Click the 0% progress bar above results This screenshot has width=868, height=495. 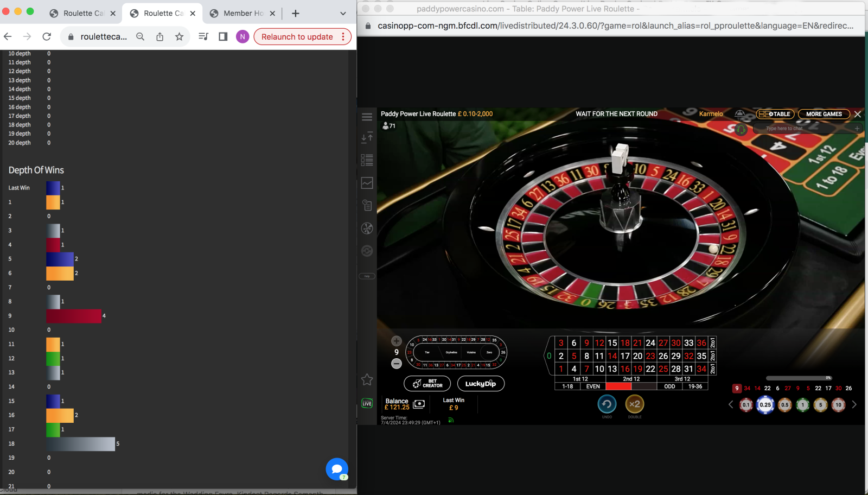point(799,378)
